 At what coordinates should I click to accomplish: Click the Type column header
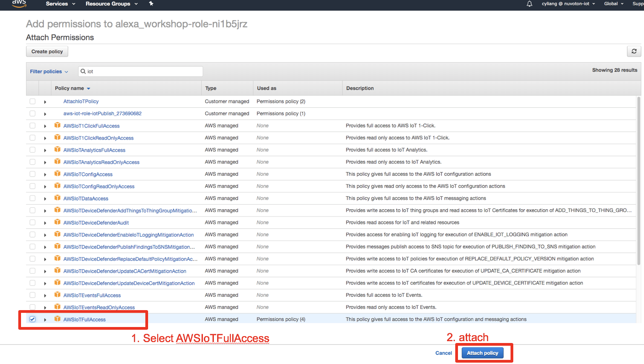point(211,88)
